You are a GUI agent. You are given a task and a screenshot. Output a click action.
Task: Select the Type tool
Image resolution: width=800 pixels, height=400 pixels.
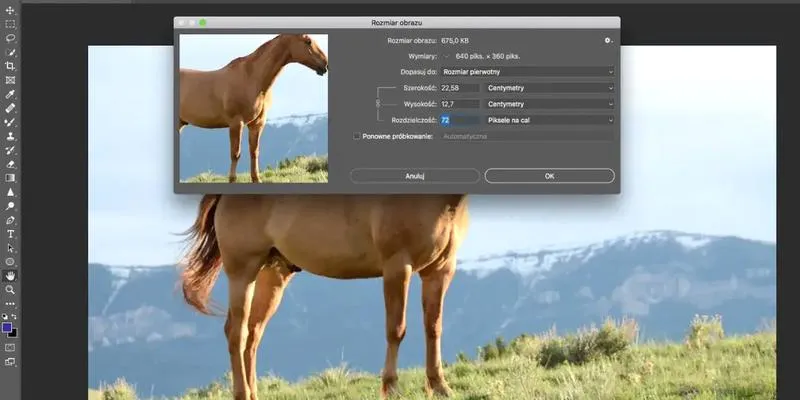(10, 234)
